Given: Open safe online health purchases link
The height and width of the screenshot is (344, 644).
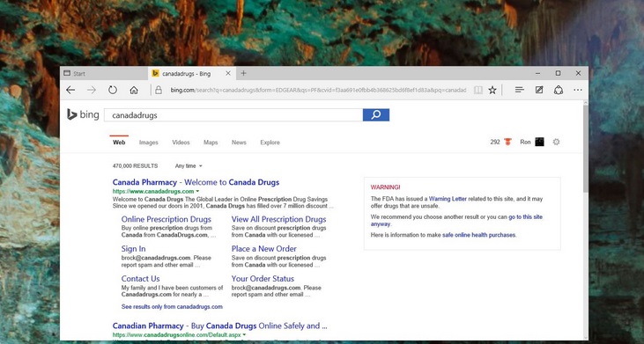Looking at the screenshot, I should click(x=478, y=235).
